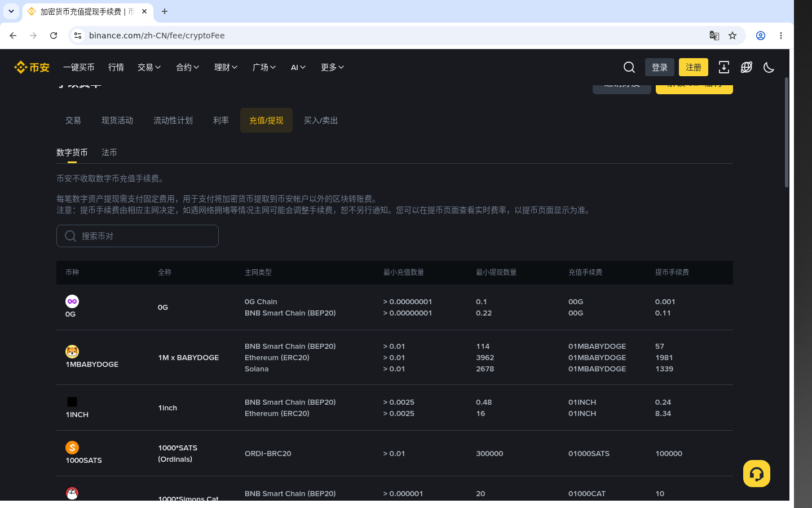Expand the 合约 dropdown menu

pyautogui.click(x=188, y=67)
